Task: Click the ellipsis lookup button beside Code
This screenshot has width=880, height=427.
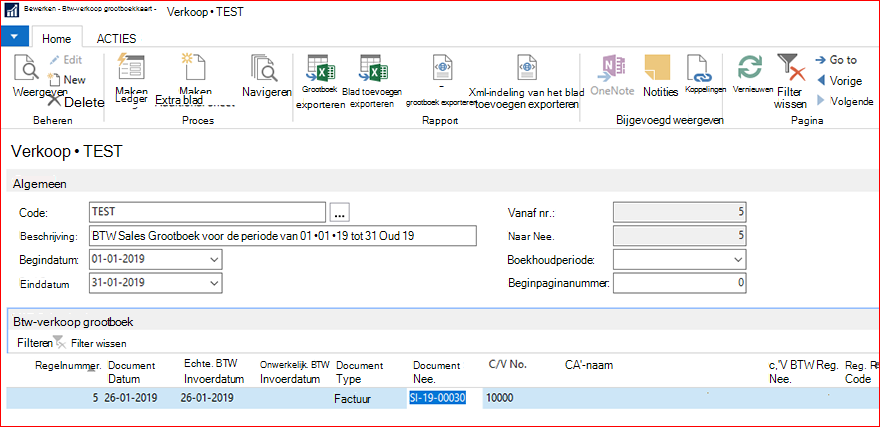Action: point(341,213)
